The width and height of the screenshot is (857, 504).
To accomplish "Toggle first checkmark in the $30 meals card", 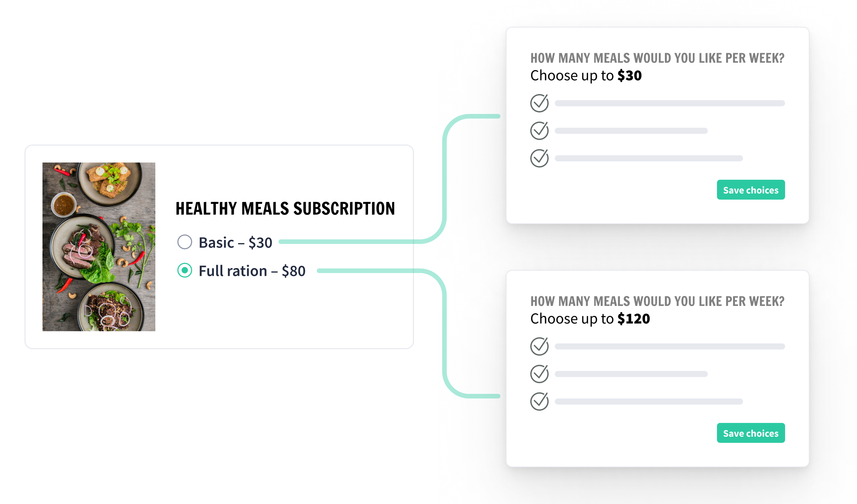I will pos(539,103).
